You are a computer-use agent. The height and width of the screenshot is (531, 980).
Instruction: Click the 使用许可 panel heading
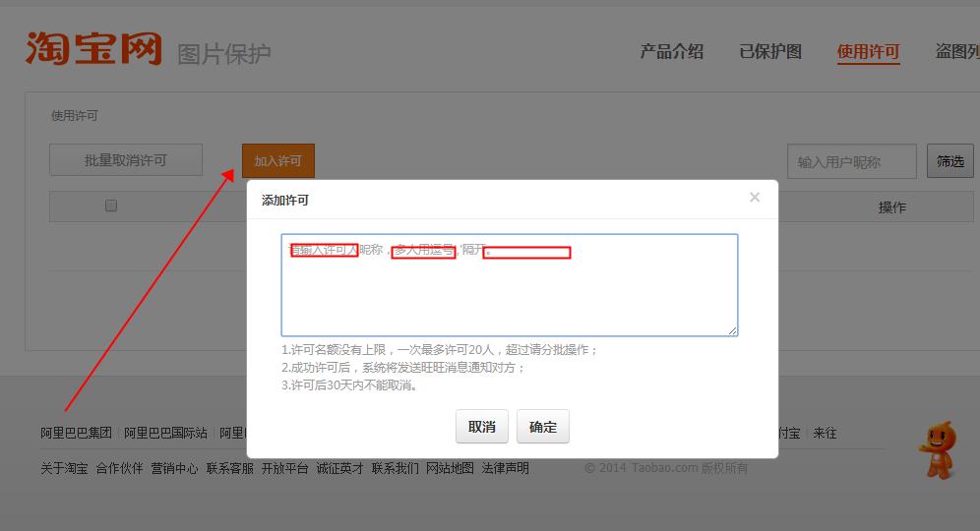75,116
